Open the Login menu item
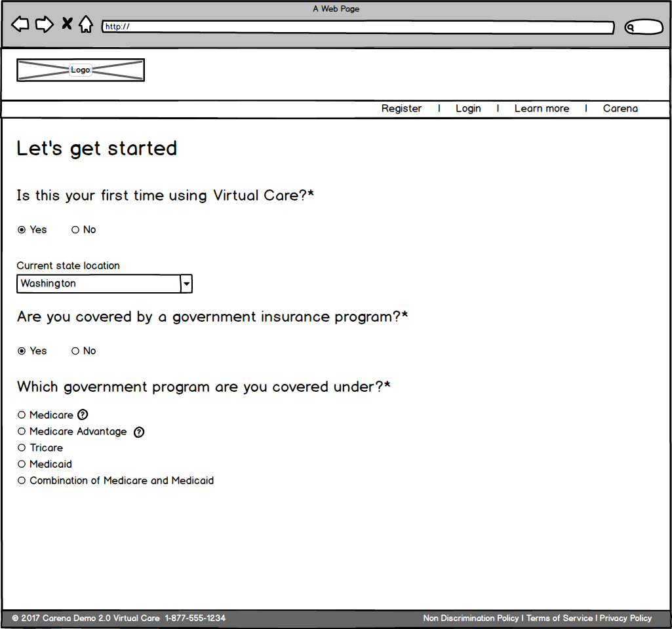The width and height of the screenshot is (672, 629). click(x=468, y=108)
